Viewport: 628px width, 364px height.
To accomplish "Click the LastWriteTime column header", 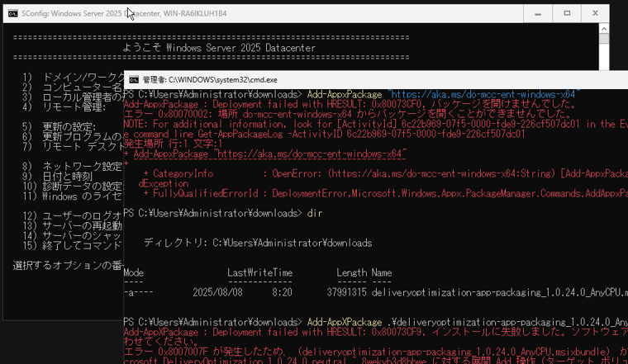I will [x=260, y=273].
